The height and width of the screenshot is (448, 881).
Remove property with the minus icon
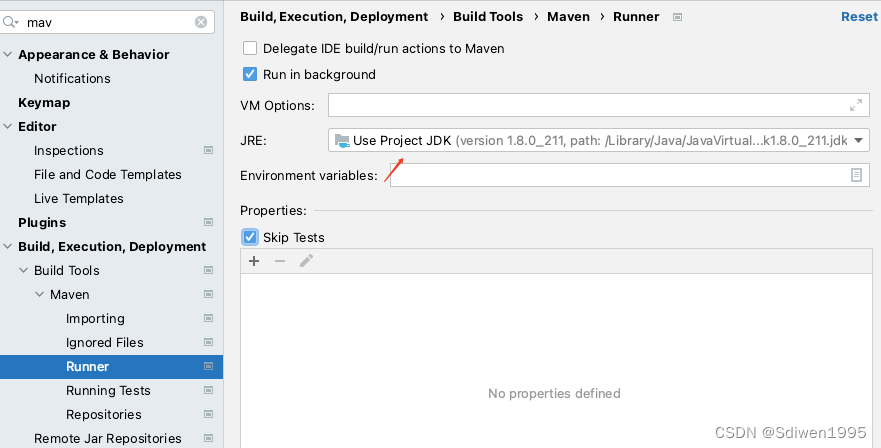tap(280, 261)
